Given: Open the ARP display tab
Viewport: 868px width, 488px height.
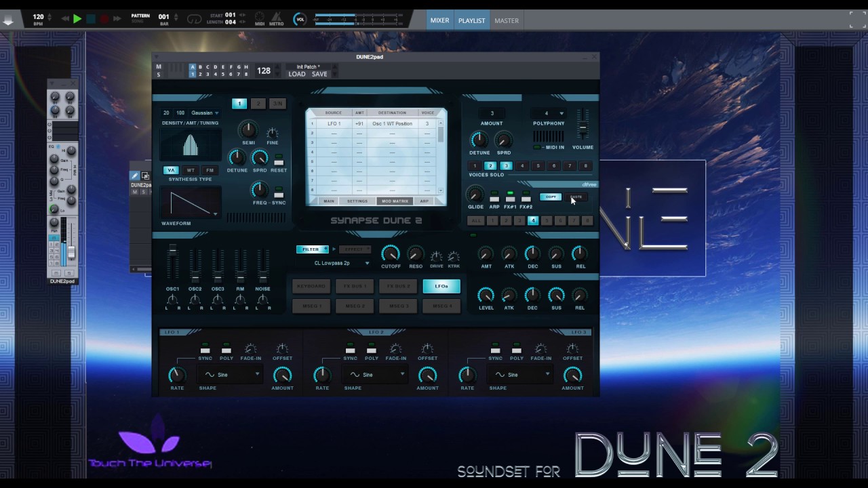Looking at the screenshot, I should pos(425,201).
